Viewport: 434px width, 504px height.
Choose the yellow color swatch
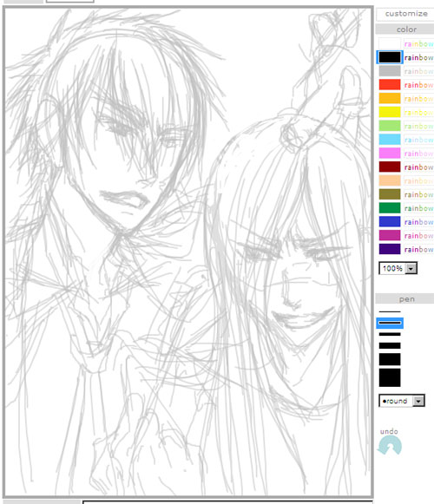click(x=389, y=112)
